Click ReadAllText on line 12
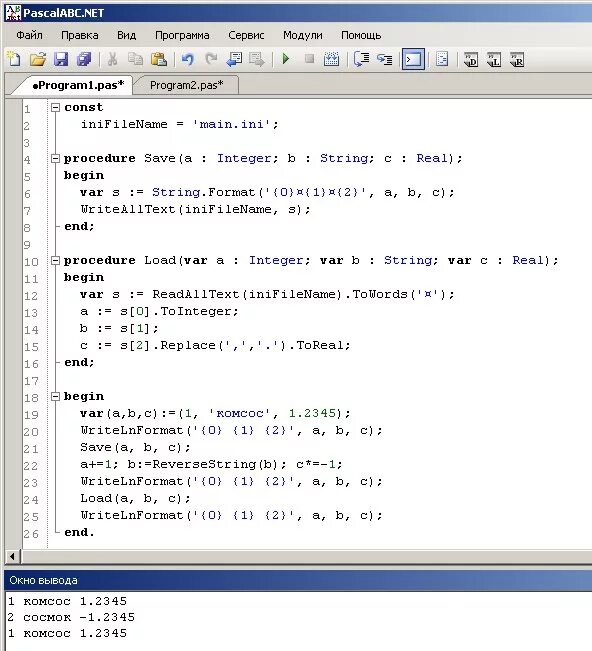Screen dimensions: 592x651 [x=196, y=294]
